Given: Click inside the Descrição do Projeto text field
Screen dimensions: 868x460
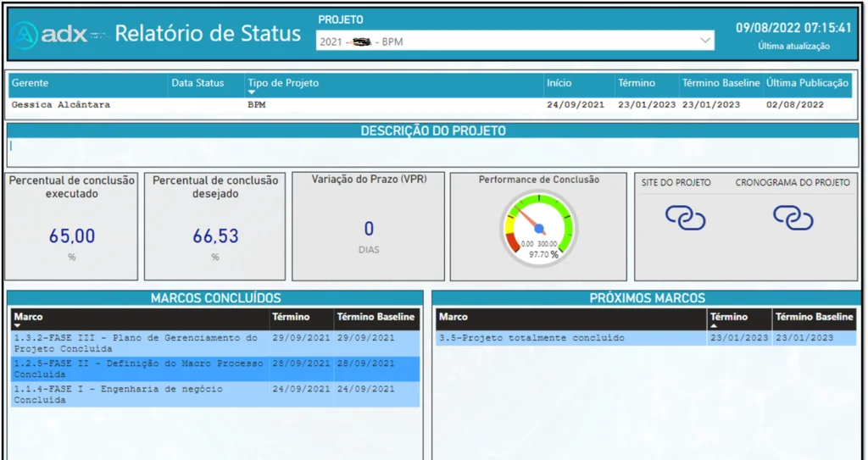Looking at the screenshot, I should pos(432,152).
